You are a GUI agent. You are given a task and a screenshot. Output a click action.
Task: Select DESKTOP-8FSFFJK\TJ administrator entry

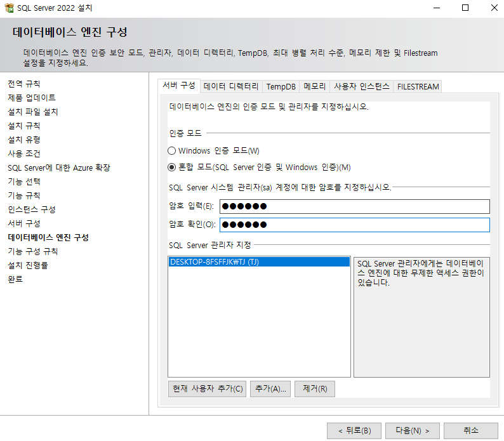point(259,262)
